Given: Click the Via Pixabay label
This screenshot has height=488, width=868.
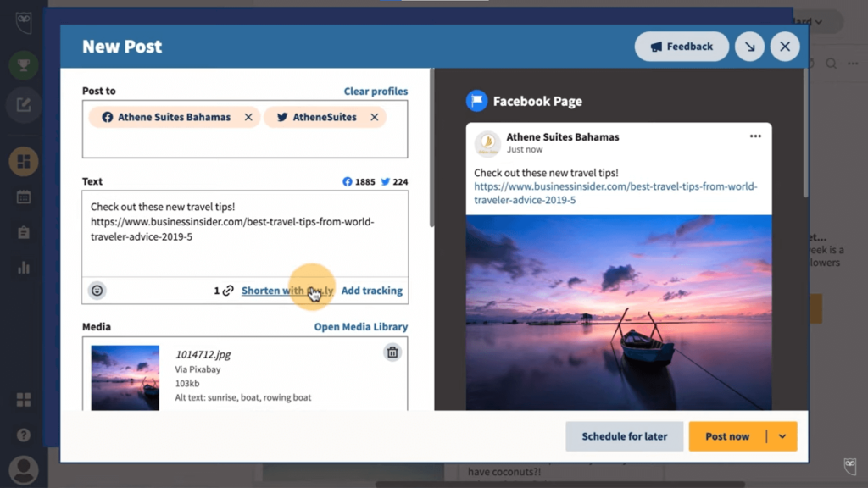Looking at the screenshot, I should 198,369.
